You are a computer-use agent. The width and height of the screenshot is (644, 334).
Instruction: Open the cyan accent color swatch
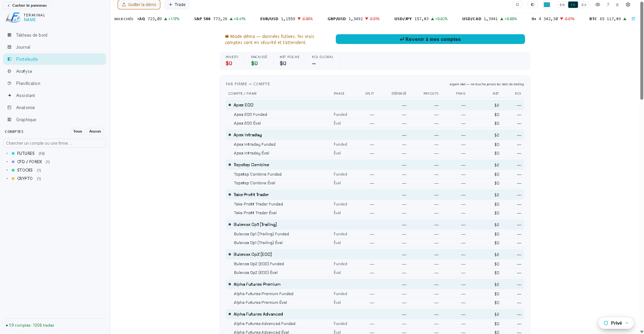[547, 5]
